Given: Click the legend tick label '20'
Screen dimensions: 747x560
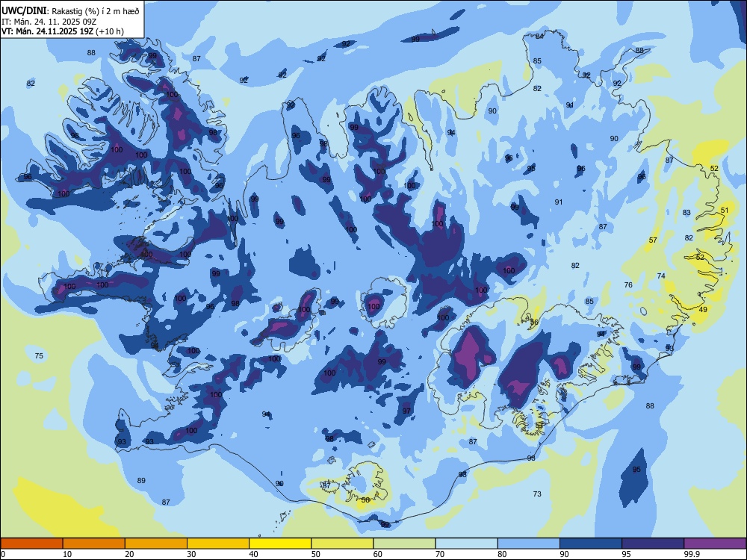Looking at the screenshot, I should pos(129,554).
